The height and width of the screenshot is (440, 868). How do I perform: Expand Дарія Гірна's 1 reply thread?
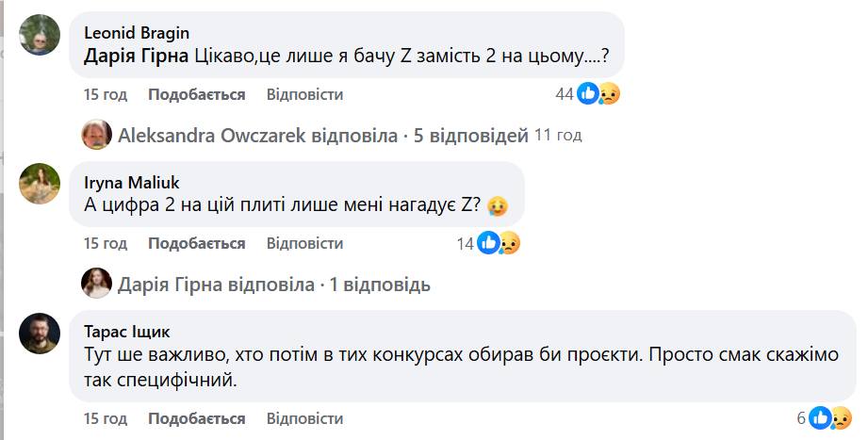coord(273,285)
